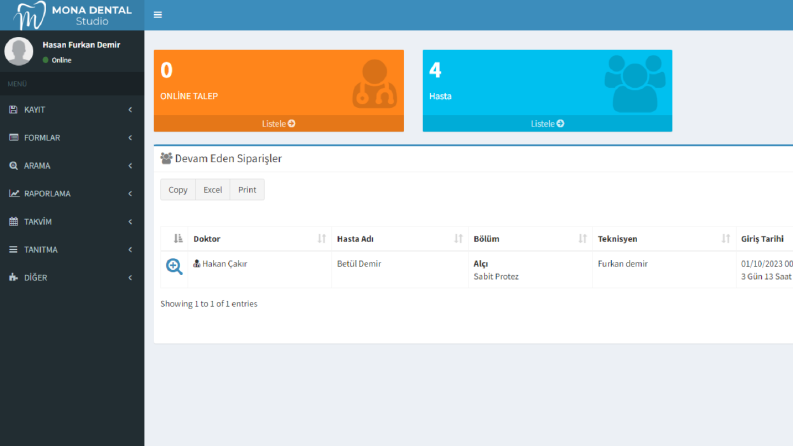Open order details magnifier for Hakan Çakır
793x446 pixels.
174,266
